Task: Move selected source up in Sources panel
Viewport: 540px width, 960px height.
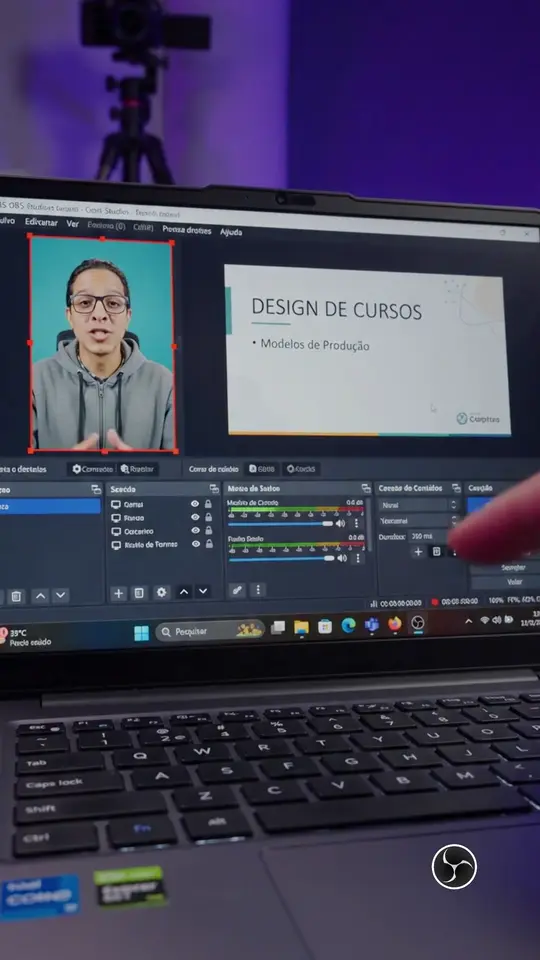Action: [x=184, y=591]
